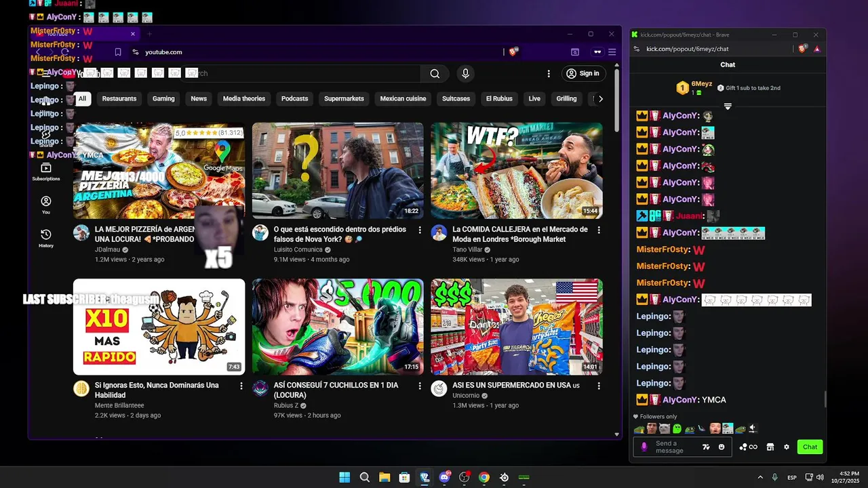
Task: Open OBS Studio from the taskbar
Action: (x=464, y=477)
